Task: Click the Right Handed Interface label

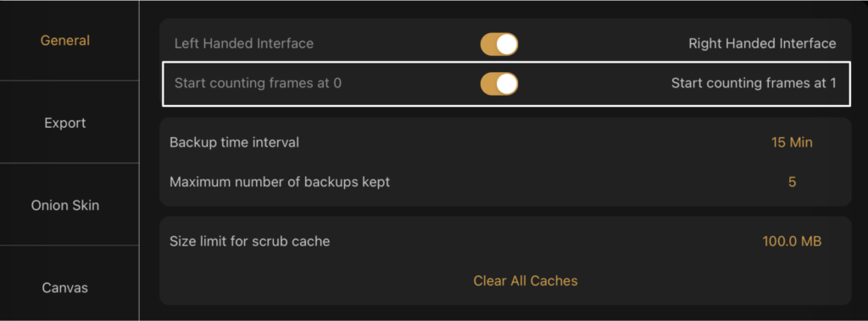Action: 762,43
